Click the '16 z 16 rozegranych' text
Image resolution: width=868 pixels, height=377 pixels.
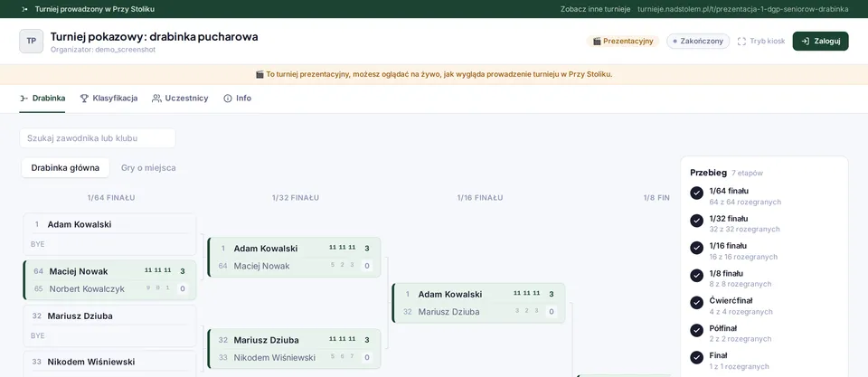point(743,257)
